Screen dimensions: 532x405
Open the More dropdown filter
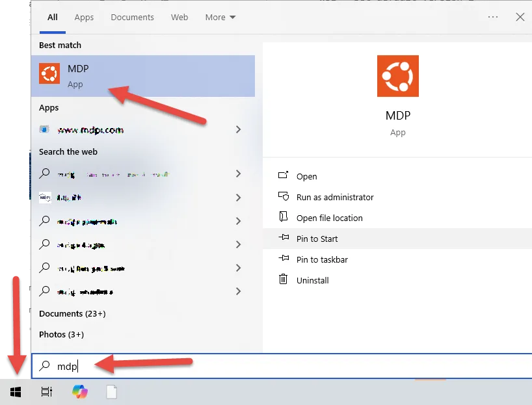click(x=220, y=18)
